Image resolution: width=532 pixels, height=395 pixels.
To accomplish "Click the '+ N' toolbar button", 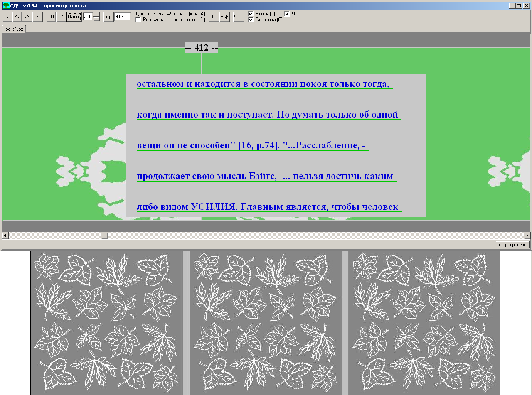I will 61,17.
